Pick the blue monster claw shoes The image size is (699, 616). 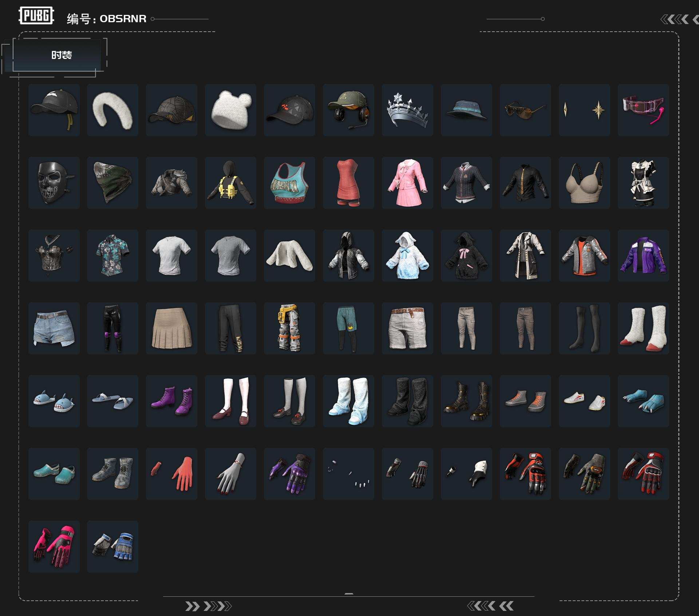(x=643, y=401)
